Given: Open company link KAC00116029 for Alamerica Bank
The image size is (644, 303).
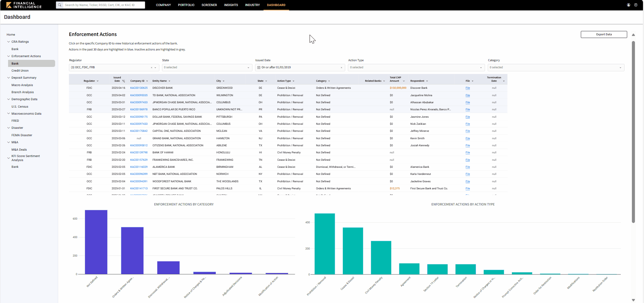Looking at the screenshot, I should 139,167.
